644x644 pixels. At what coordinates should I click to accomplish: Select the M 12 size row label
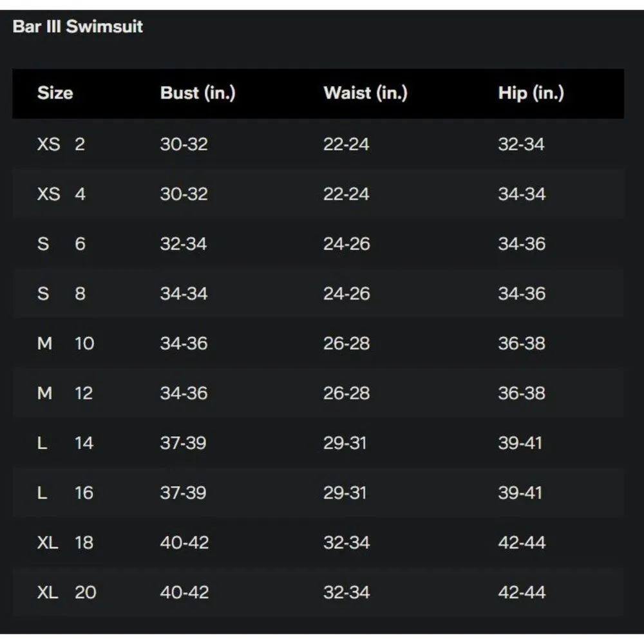65,393
